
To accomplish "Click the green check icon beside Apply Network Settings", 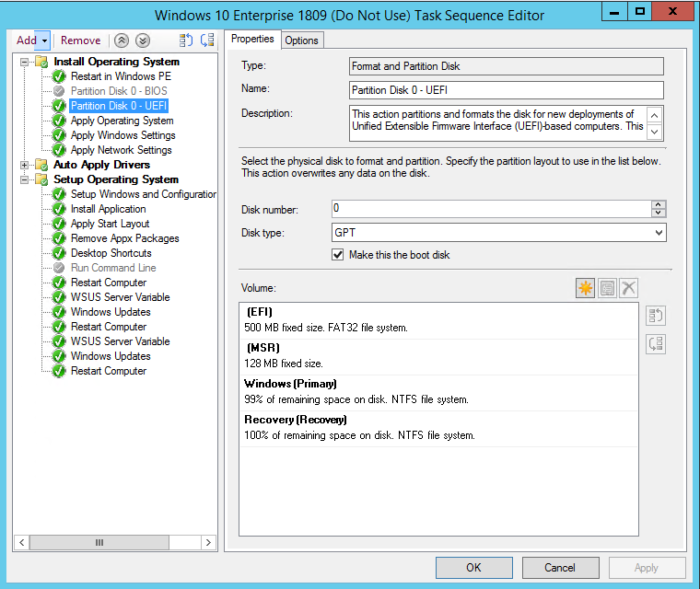I will pos(59,150).
